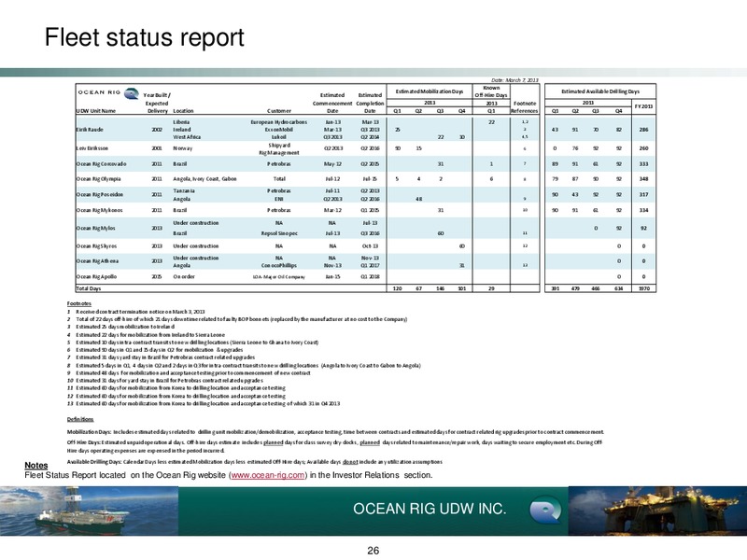Select the 'Ocean Rig Apollo' unit name
The image size is (747, 560).
tap(97, 276)
